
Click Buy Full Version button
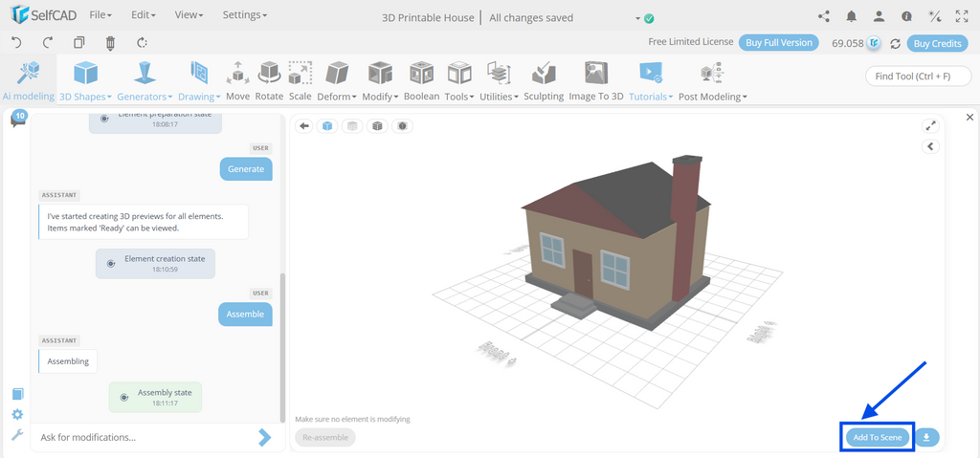[779, 42]
